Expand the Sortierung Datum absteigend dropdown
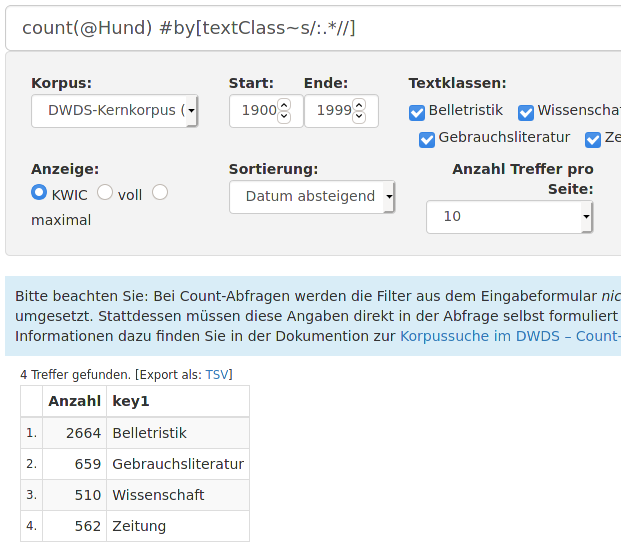 point(312,197)
